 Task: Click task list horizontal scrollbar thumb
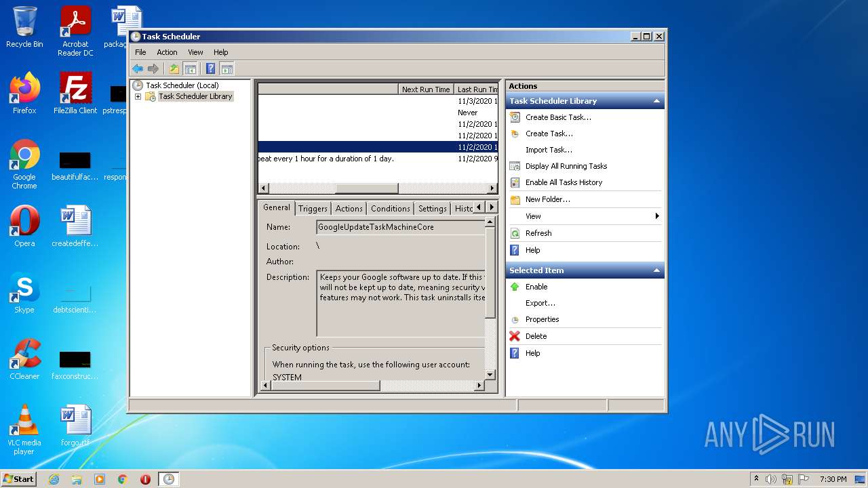(367, 188)
